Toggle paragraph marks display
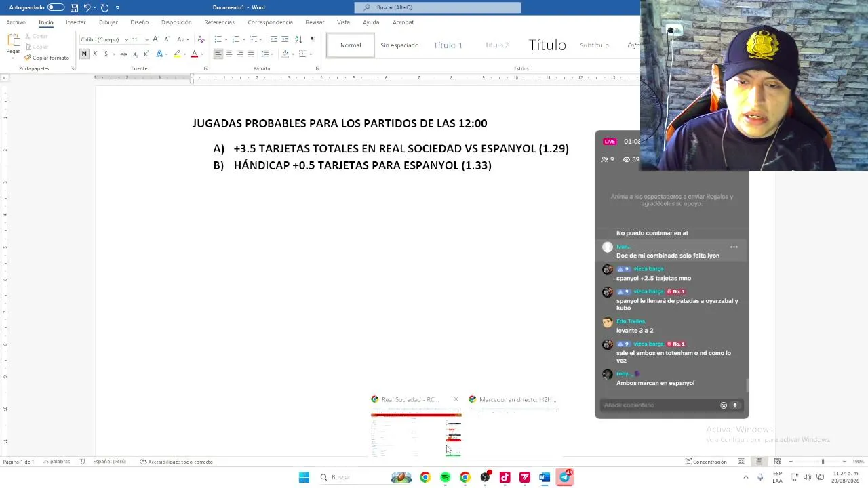 [x=312, y=39]
